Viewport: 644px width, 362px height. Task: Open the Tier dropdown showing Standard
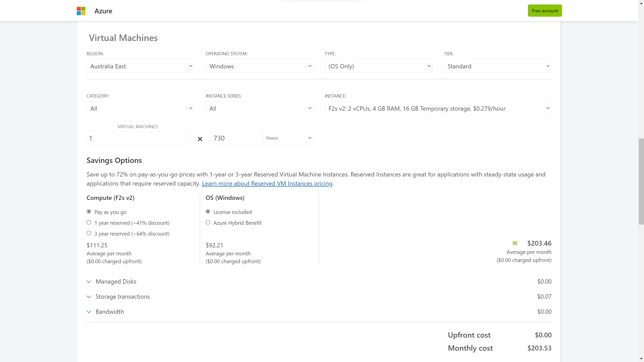498,66
